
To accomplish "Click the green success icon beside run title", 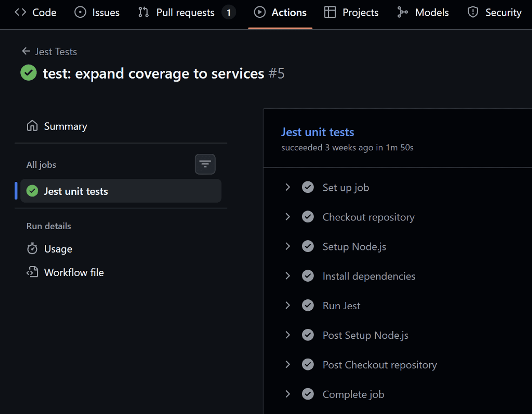I will click(x=29, y=73).
